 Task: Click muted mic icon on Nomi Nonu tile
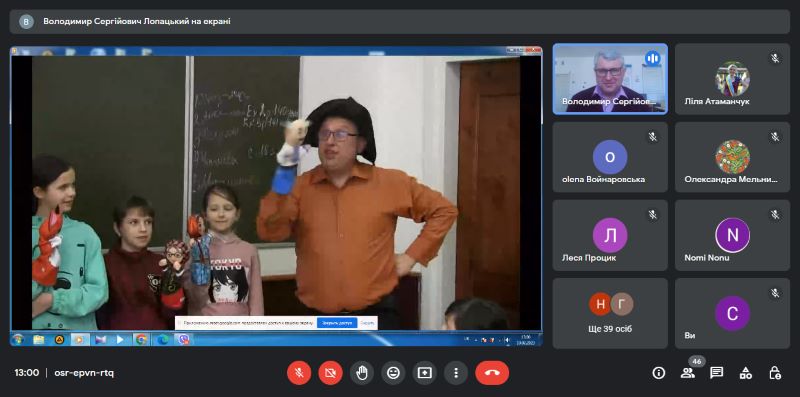tap(775, 215)
